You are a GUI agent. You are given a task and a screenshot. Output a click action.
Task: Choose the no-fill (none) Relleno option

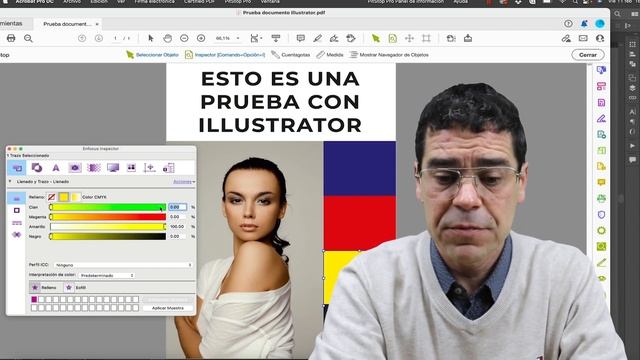coord(51,197)
